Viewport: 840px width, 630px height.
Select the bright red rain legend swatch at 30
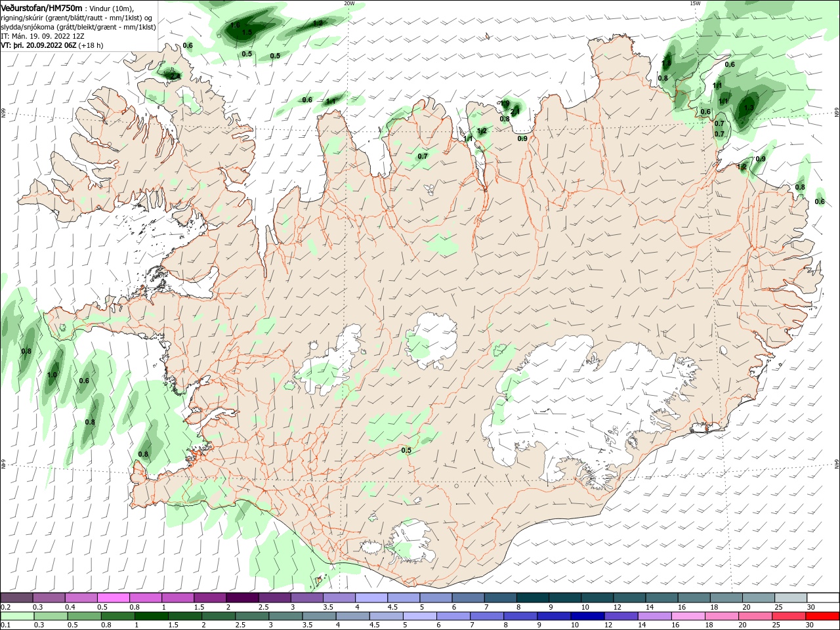pos(823,616)
